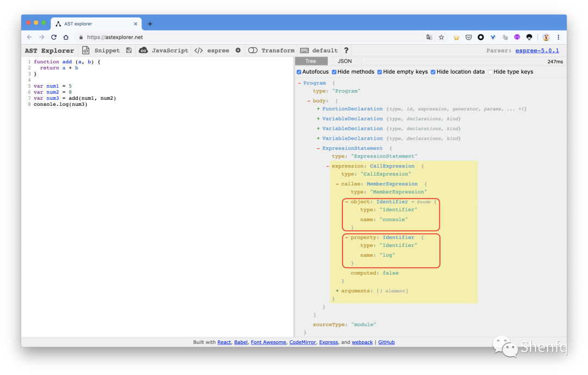Image resolution: width=588 pixels, height=375 pixels.
Task: Reload the page
Action: (54, 37)
